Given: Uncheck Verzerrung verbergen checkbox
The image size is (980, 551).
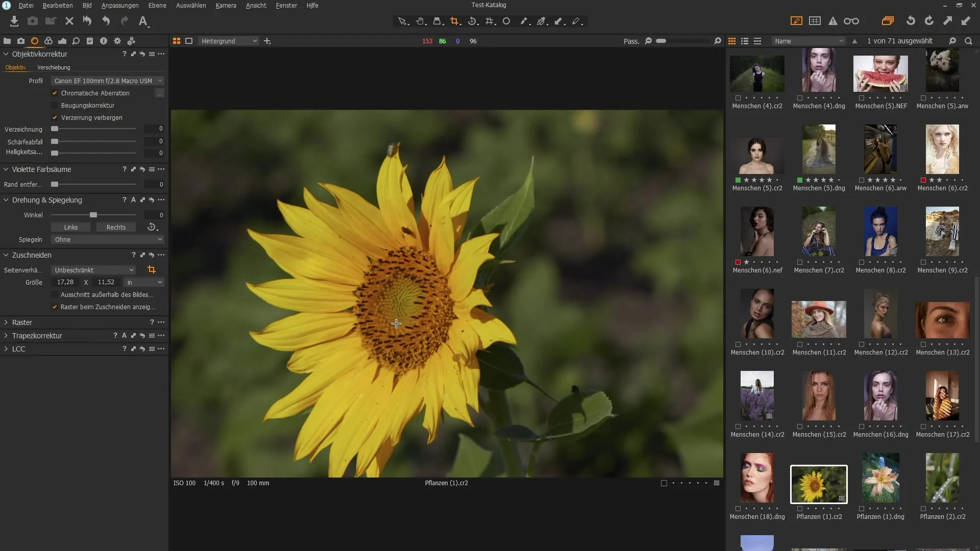Looking at the screenshot, I should click(x=55, y=117).
